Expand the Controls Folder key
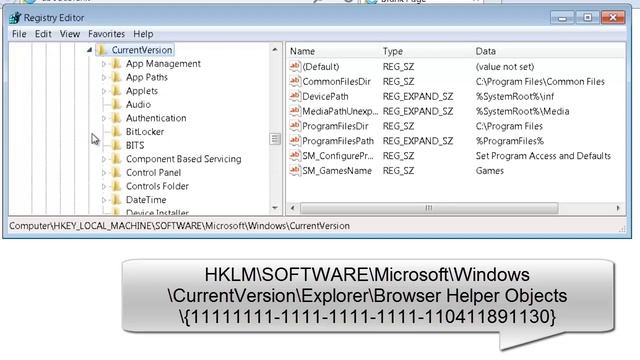This screenshot has height=360, width=640. 104,186
